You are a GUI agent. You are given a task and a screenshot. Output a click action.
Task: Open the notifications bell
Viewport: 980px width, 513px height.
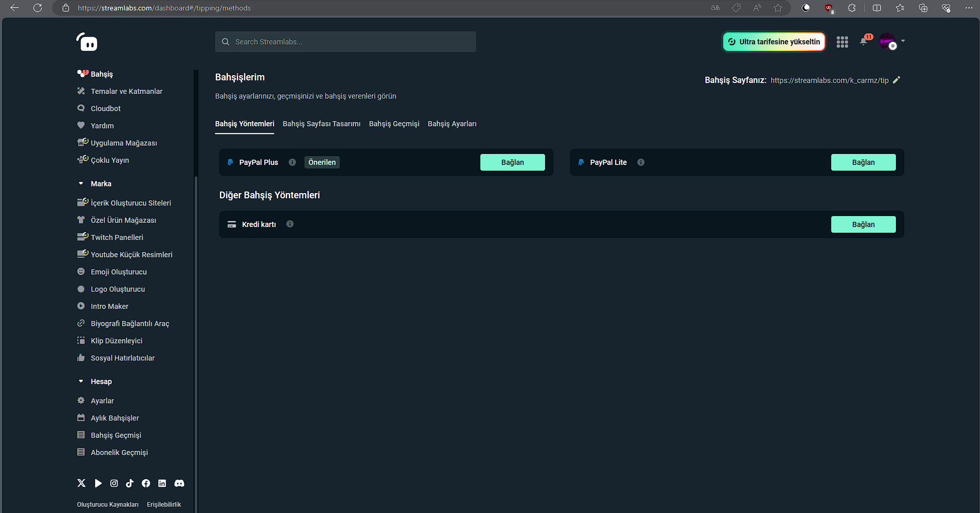pos(864,42)
